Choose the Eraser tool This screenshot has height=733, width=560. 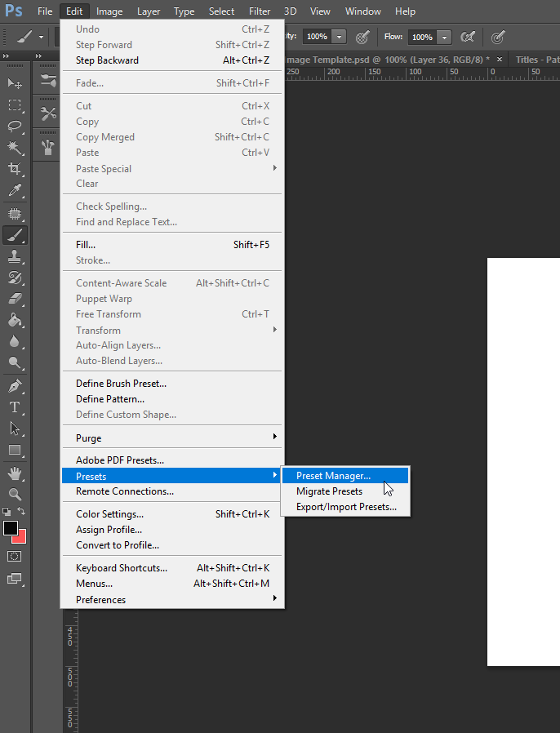(x=15, y=298)
